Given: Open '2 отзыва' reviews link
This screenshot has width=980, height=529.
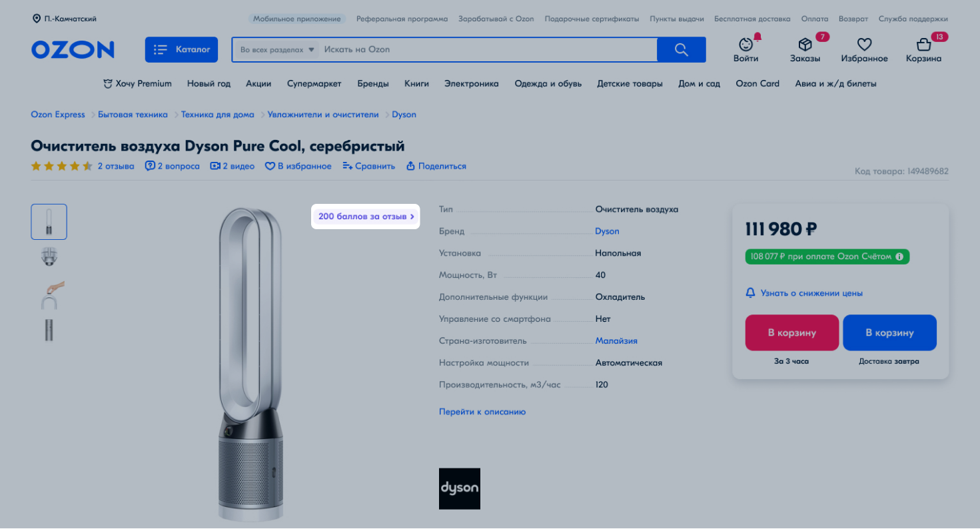Looking at the screenshot, I should click(116, 166).
